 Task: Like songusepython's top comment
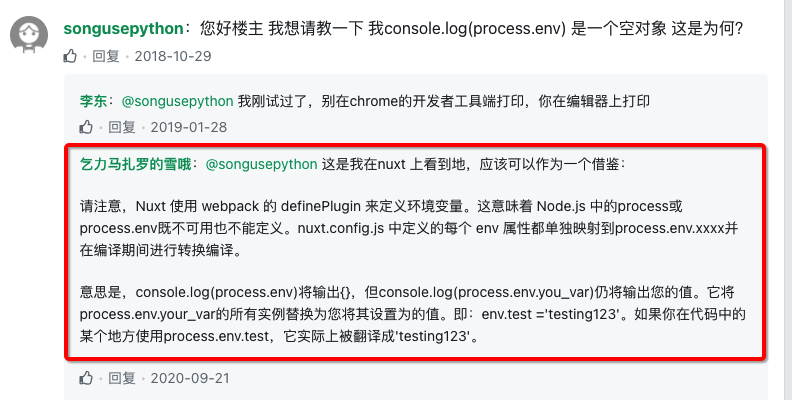[73, 55]
